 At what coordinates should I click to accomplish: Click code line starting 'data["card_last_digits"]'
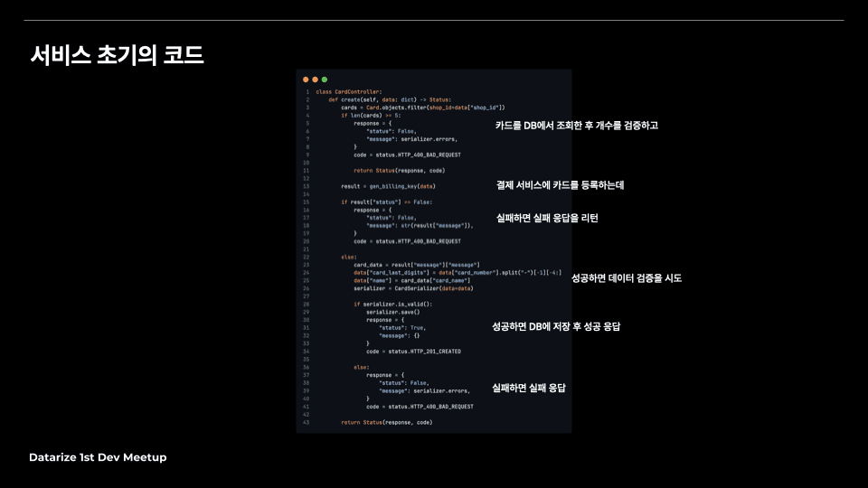[x=458, y=273]
